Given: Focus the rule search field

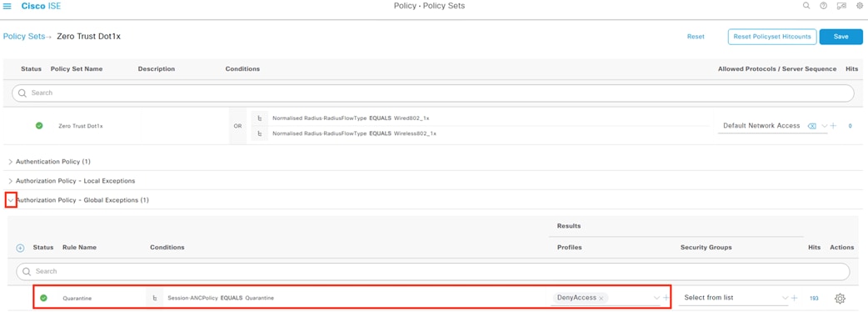Looking at the screenshot, I should tap(433, 272).
